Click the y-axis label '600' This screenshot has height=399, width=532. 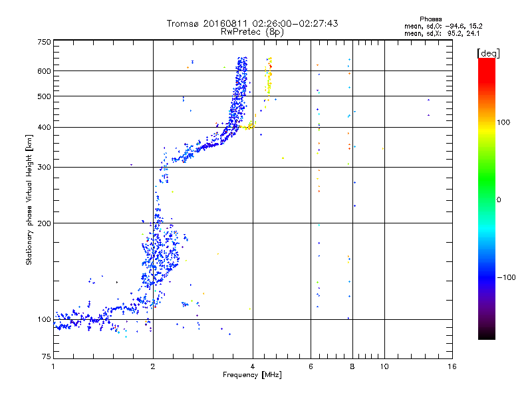coord(44,71)
